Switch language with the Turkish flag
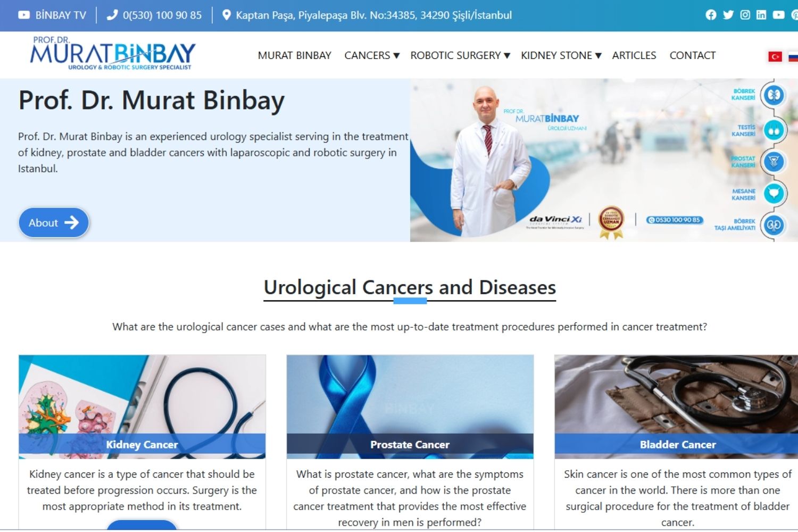Viewport: 798px width, 532px height. [x=775, y=56]
